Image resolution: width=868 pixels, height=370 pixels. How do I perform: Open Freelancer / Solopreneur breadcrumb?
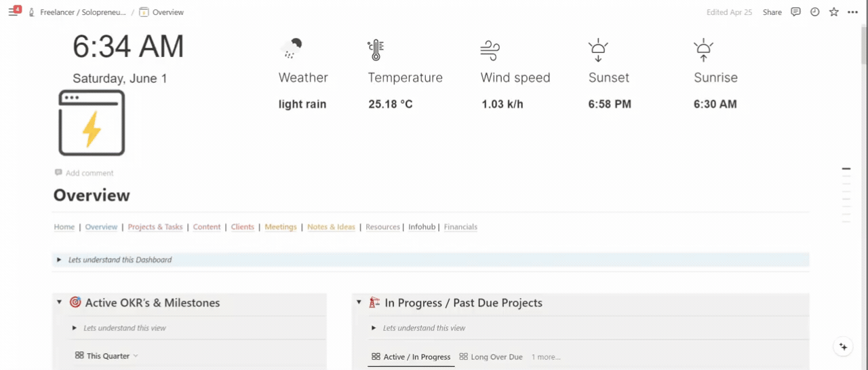pos(82,12)
